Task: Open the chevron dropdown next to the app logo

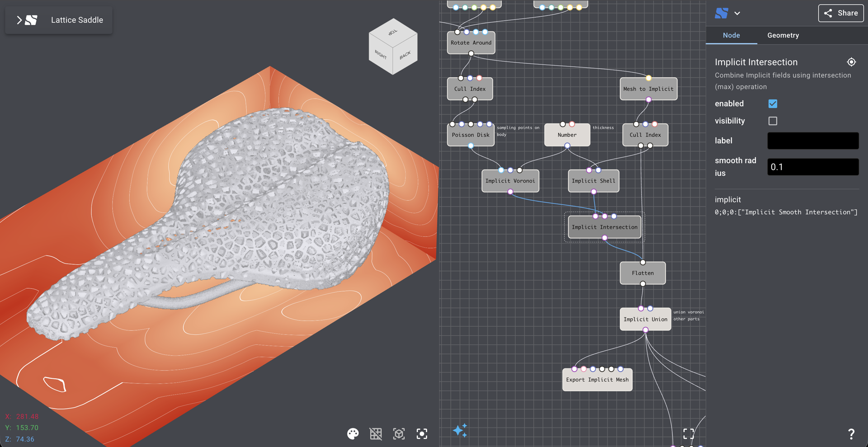Action: [737, 13]
